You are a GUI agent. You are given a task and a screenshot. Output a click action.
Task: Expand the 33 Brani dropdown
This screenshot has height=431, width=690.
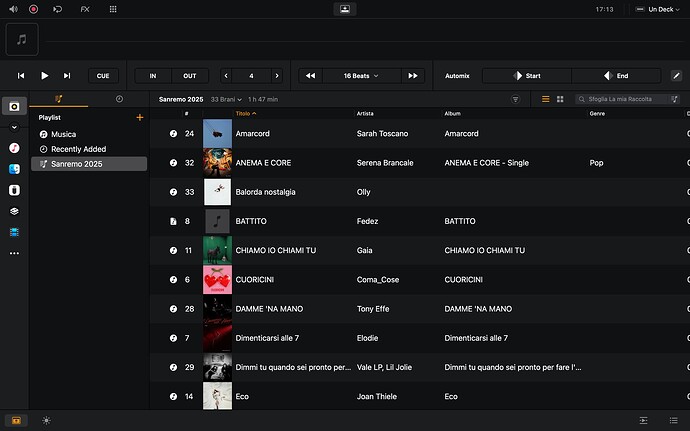tap(228, 99)
